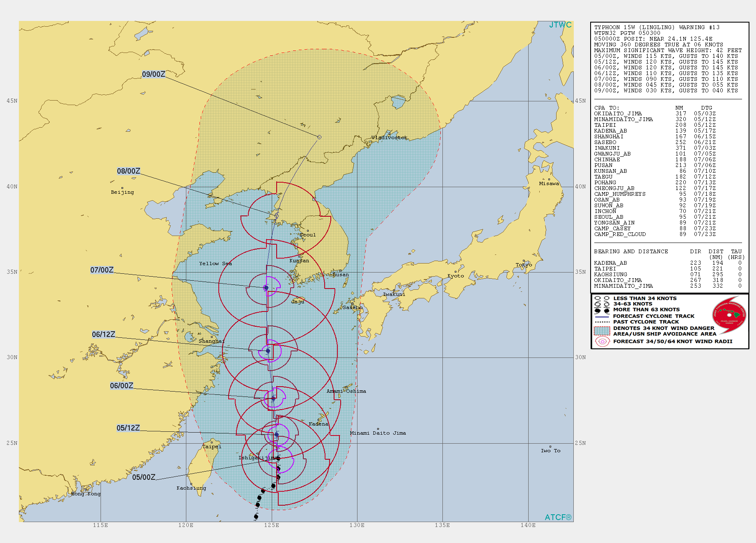
Task: Click the MOVING 360 DEGREES TRUE line
Action: point(658,45)
